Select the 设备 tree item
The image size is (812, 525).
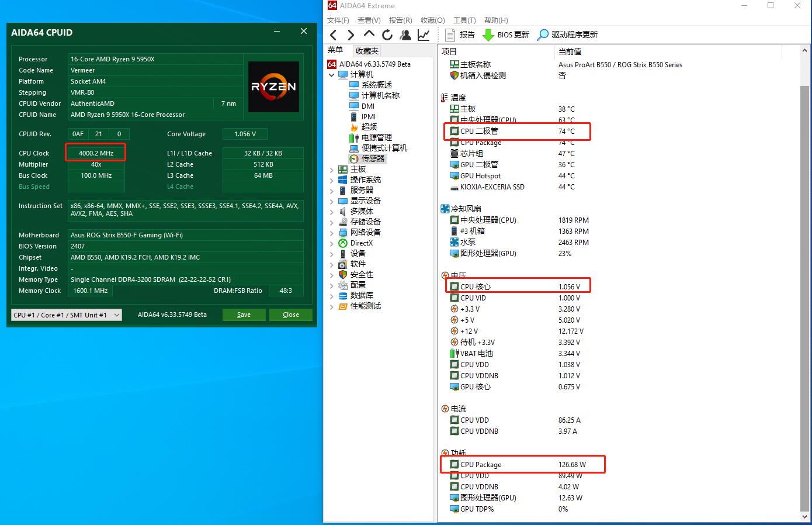352,253
